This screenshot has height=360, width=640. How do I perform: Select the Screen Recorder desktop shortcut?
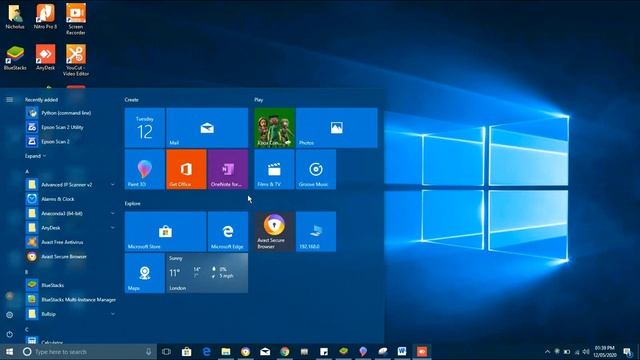(x=76, y=19)
